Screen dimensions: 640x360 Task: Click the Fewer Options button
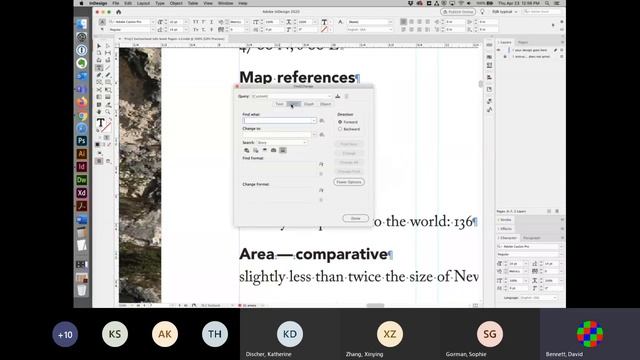pos(349,182)
